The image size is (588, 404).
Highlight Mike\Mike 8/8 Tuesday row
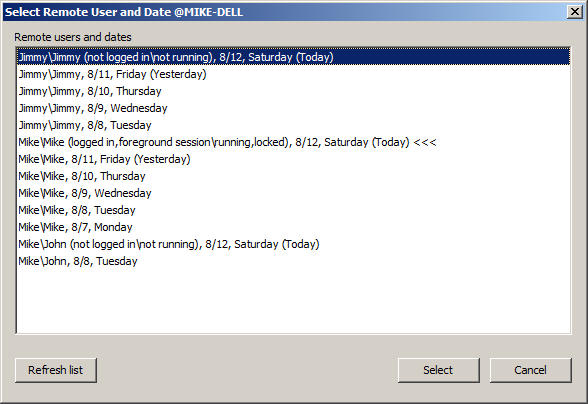pos(293,210)
